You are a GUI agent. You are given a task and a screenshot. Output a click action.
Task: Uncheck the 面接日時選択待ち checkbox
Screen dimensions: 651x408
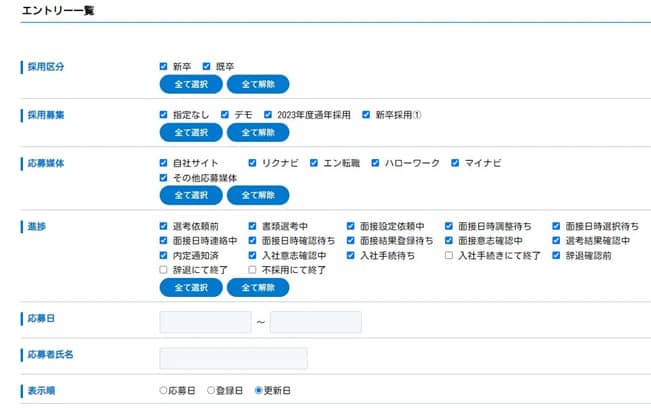pos(557,227)
